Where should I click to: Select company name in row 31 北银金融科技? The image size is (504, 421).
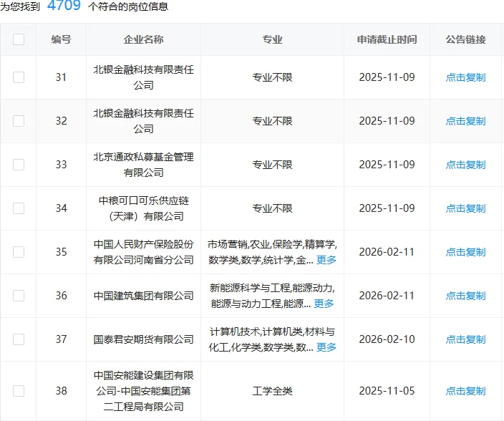[x=143, y=77]
